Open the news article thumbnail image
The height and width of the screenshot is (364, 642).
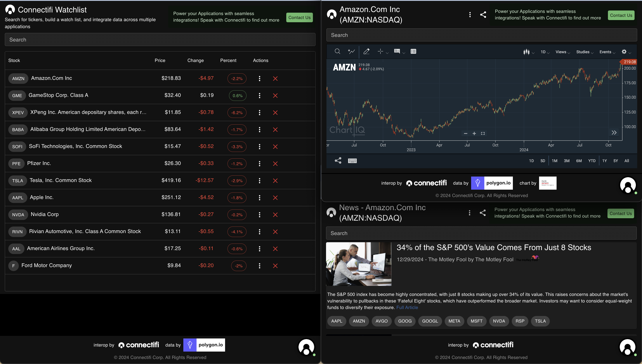(x=359, y=264)
